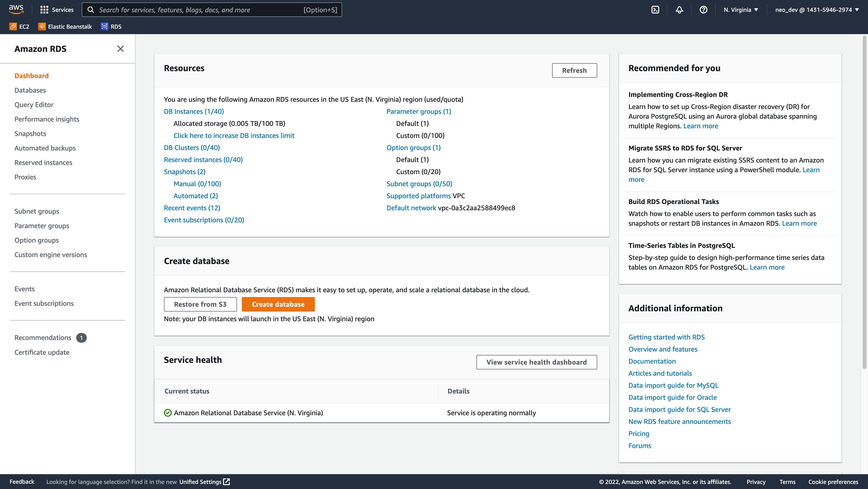
Task: Click link to increase DB instances limit
Action: 234,136
